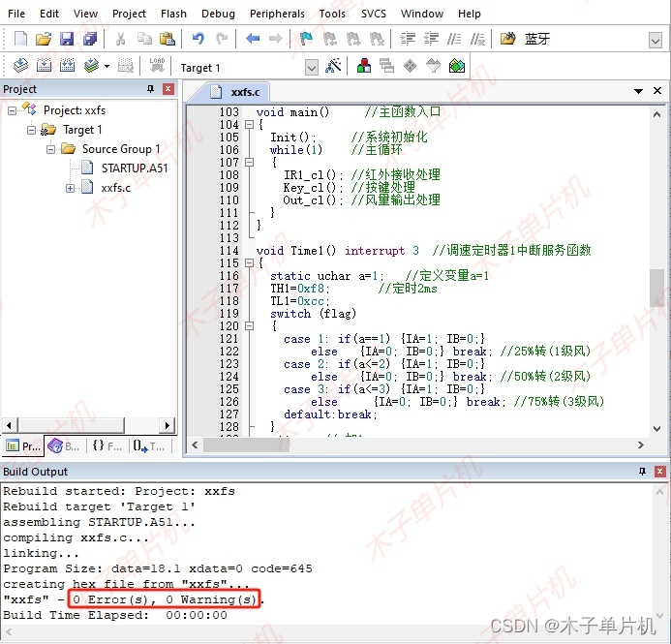Image resolution: width=671 pixels, height=644 pixels.
Task: Click the indent selected lines icon
Action: click(x=408, y=39)
